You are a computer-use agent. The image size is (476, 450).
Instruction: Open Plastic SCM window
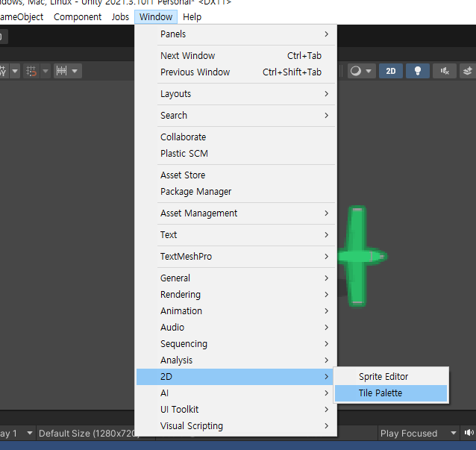point(237,153)
